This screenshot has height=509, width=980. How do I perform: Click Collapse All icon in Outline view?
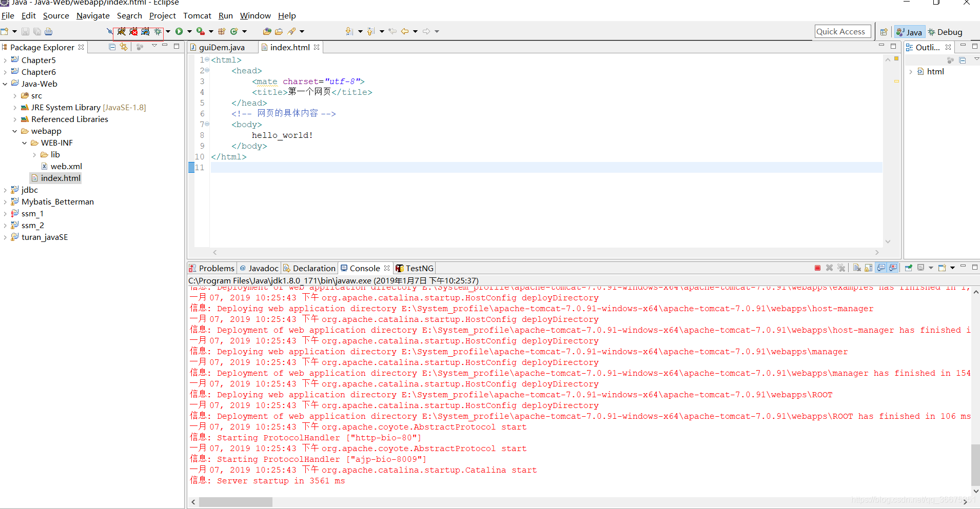coord(963,60)
